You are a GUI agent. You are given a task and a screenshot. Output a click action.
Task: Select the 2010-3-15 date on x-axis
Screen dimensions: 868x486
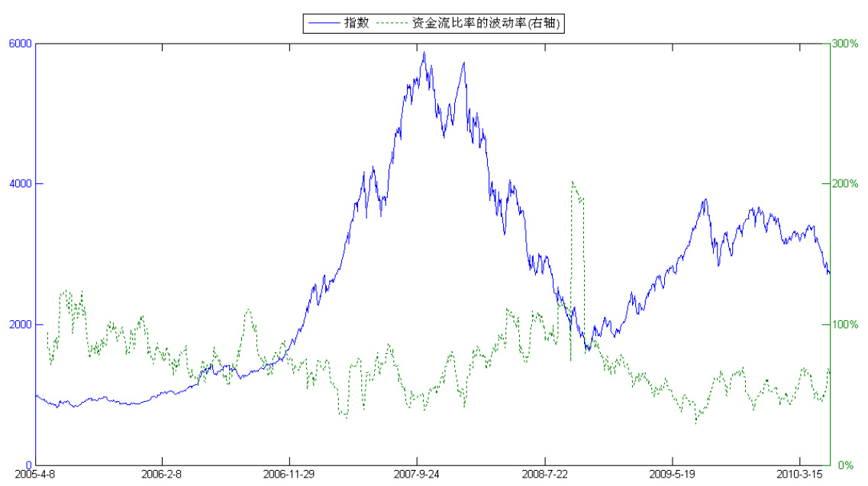tap(799, 475)
